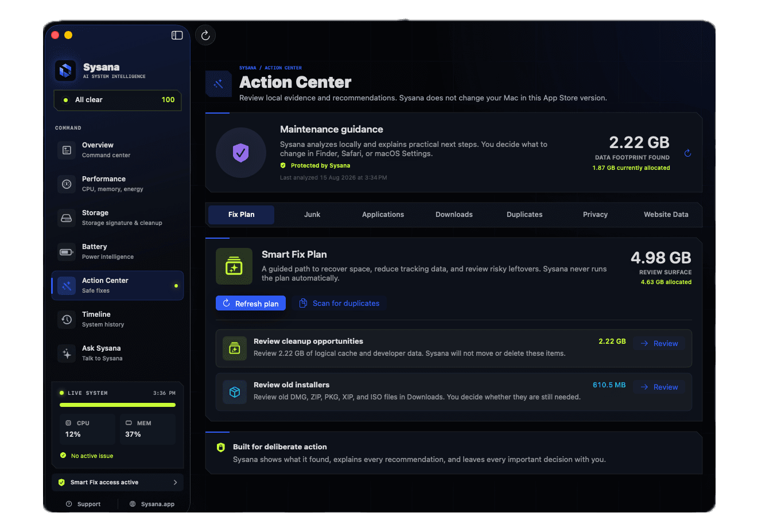781x532 pixels.
Task: Click the Ask Sysana sparkle icon
Action: coord(67,354)
